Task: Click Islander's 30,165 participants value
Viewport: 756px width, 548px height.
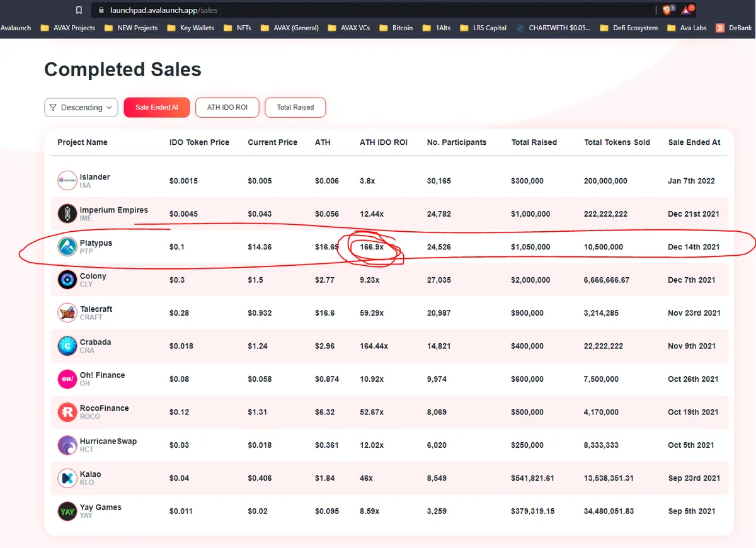Action: click(x=439, y=181)
